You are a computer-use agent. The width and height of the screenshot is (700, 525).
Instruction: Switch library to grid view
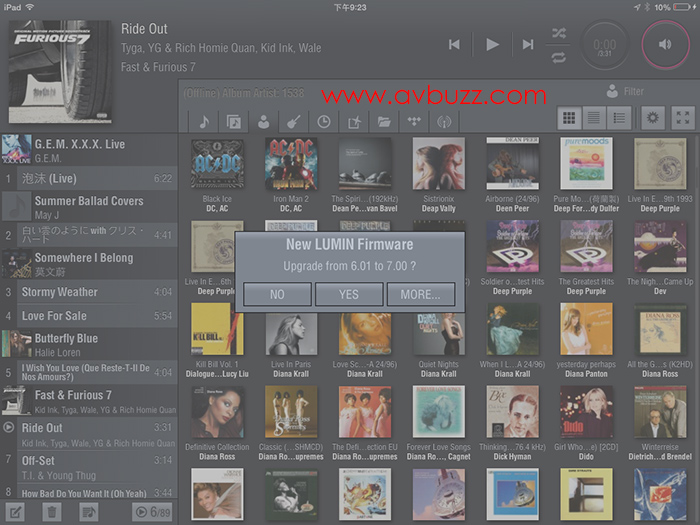[569, 118]
